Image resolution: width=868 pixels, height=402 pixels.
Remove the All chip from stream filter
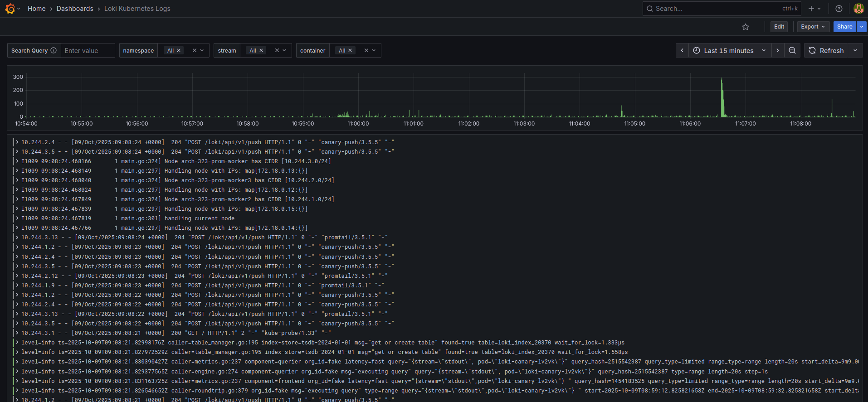pos(261,50)
